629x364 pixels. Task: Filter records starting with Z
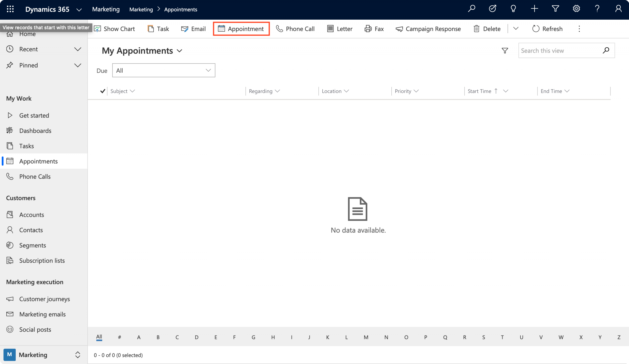pos(619,337)
